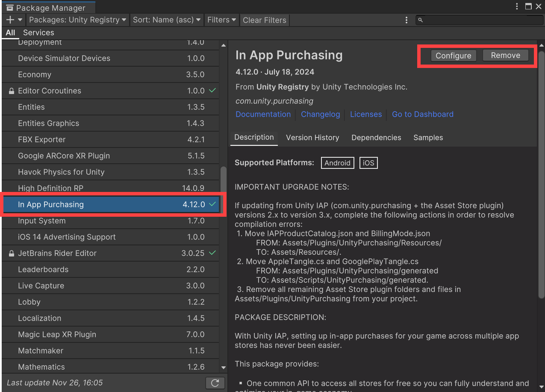The height and width of the screenshot is (392, 545).
Task: Open the window kebab menu at top right
Action: click(518, 6)
